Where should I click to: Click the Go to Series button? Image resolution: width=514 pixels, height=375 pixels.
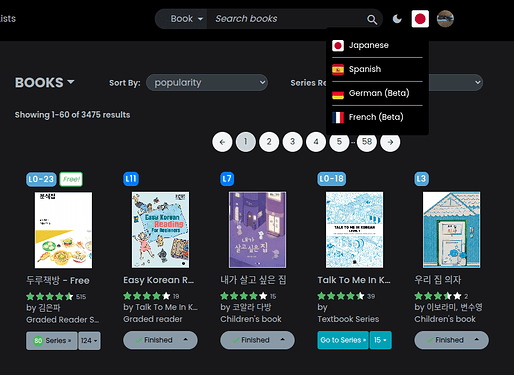[x=343, y=340]
